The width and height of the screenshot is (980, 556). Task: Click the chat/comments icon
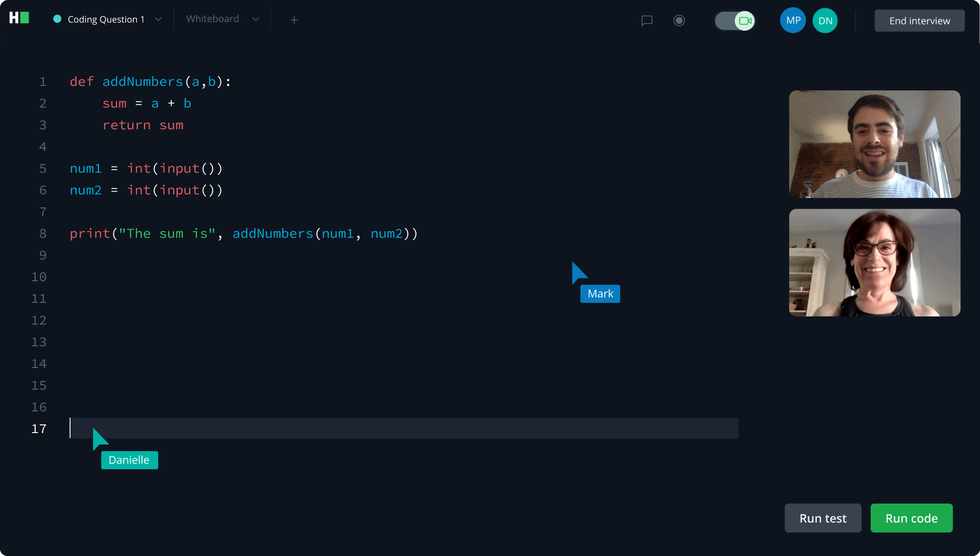point(647,20)
